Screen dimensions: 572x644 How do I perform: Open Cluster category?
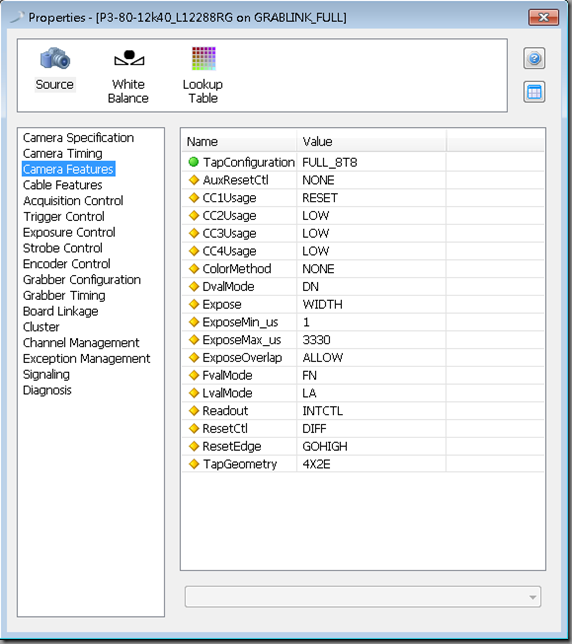point(41,327)
